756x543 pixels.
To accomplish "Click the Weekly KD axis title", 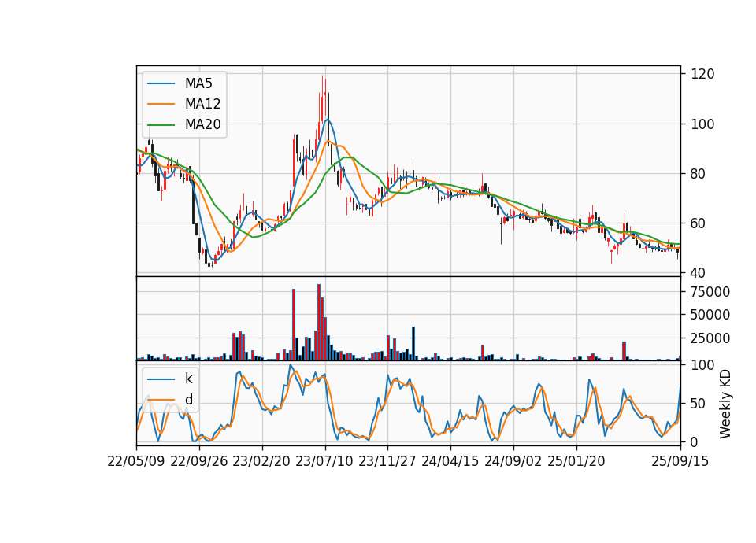I will (x=724, y=404).
